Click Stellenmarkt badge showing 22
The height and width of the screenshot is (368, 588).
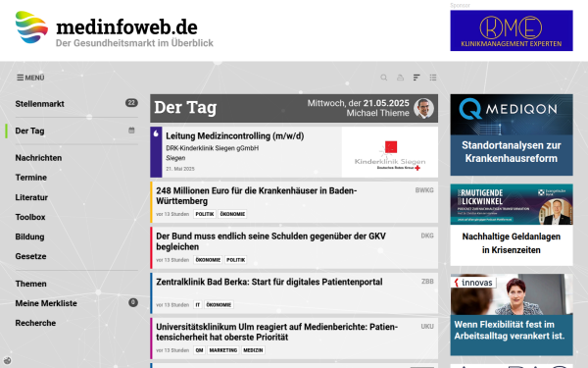point(131,103)
